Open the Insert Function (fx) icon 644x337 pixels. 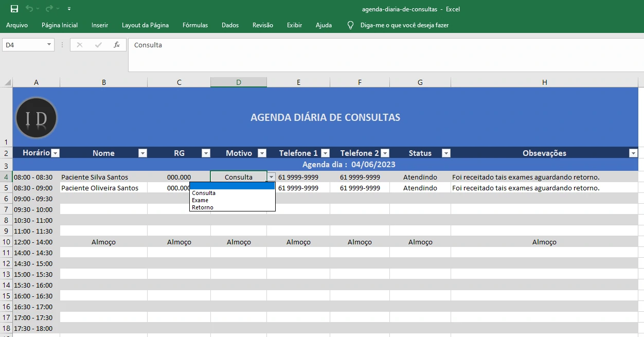click(117, 45)
